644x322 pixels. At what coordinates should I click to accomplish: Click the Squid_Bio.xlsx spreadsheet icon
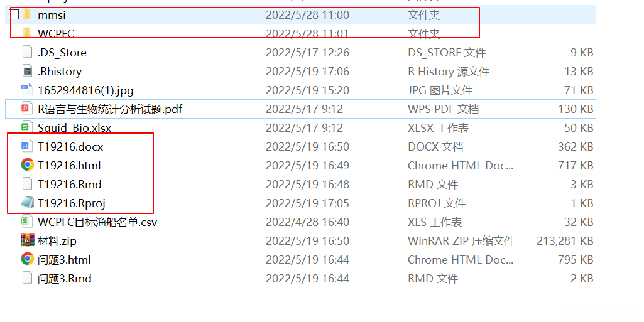point(27,127)
